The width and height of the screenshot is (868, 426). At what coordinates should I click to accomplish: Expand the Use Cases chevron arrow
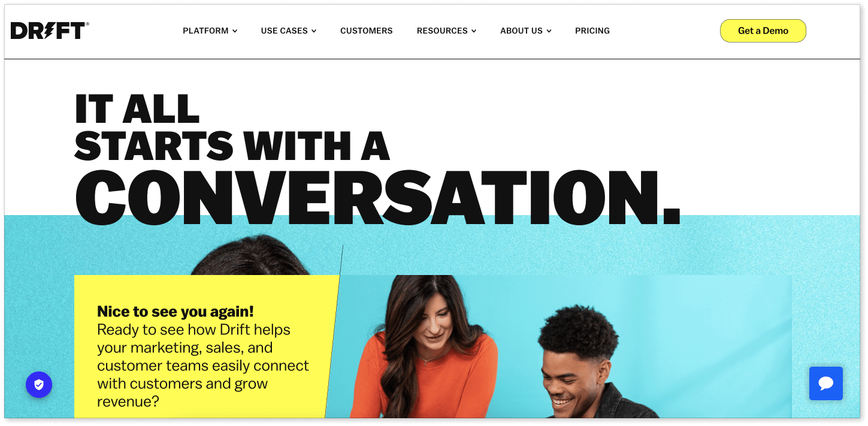314,31
